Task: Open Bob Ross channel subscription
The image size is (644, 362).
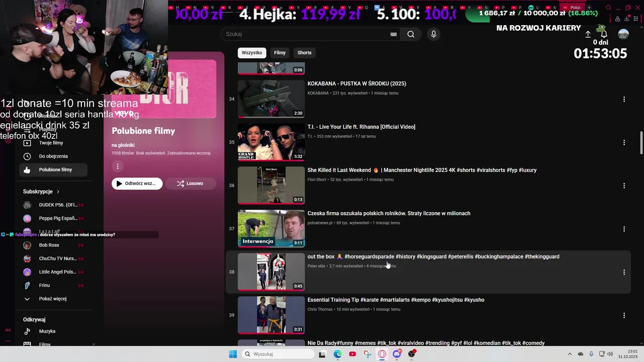Action: click(x=53, y=245)
